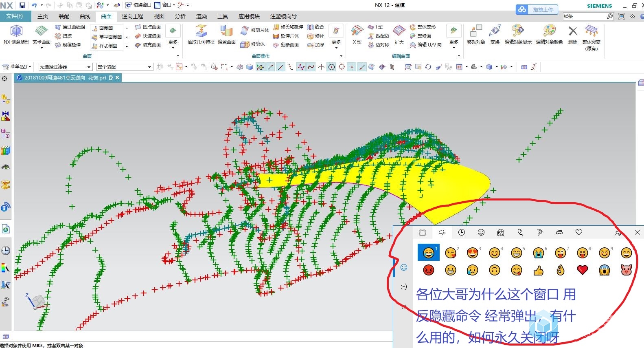
Task: Switch to the 曲线 ribbon tab
Action: [85, 16]
